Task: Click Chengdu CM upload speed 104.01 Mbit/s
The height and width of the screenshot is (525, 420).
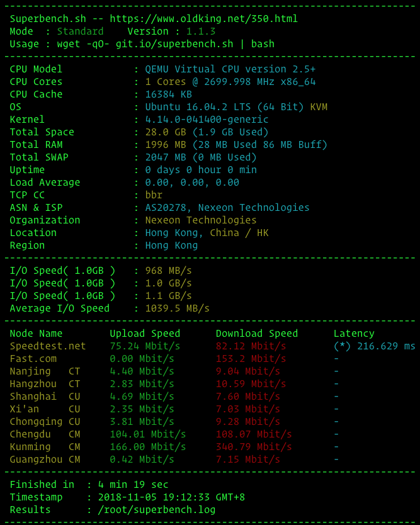Action: point(148,434)
